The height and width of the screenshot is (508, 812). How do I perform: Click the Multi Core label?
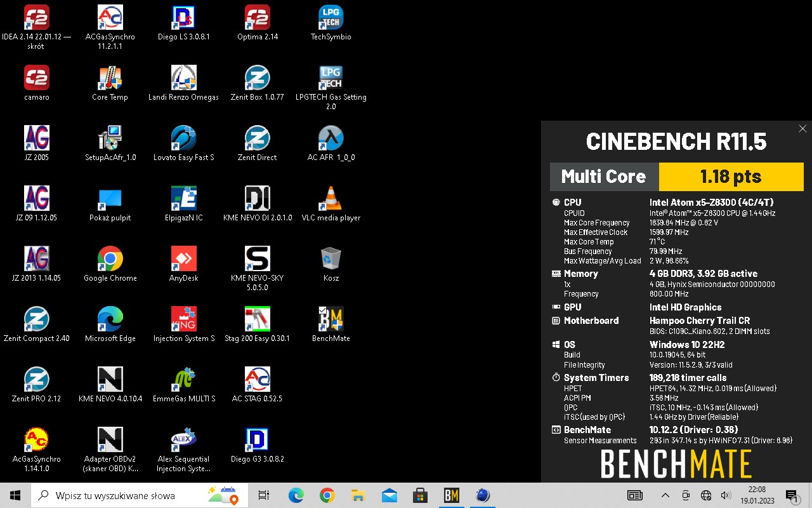603,177
